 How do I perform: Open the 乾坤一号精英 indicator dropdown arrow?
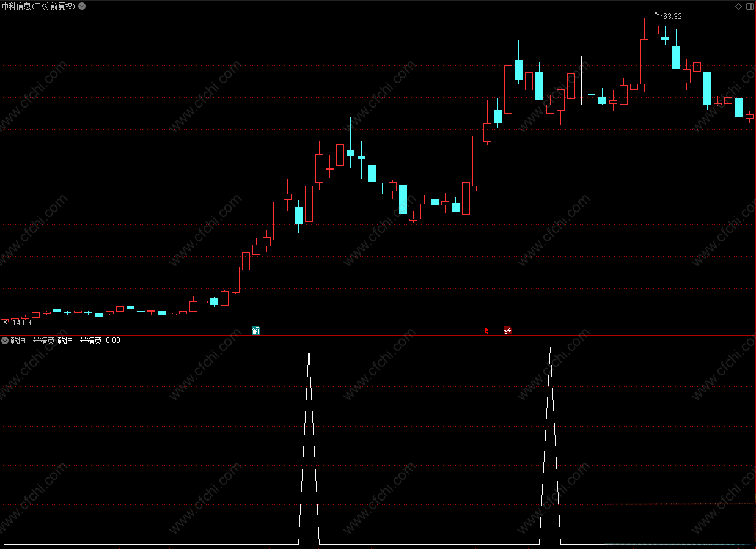tap(5, 341)
